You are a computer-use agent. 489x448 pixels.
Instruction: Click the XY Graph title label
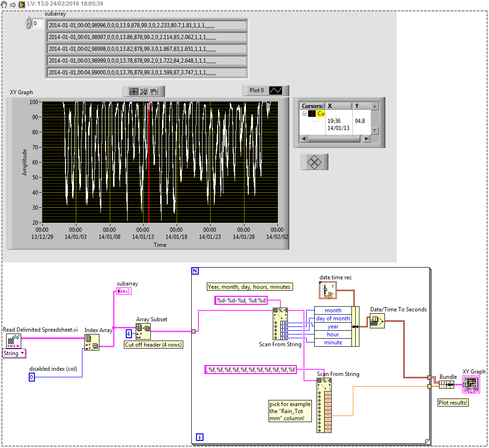21,92
